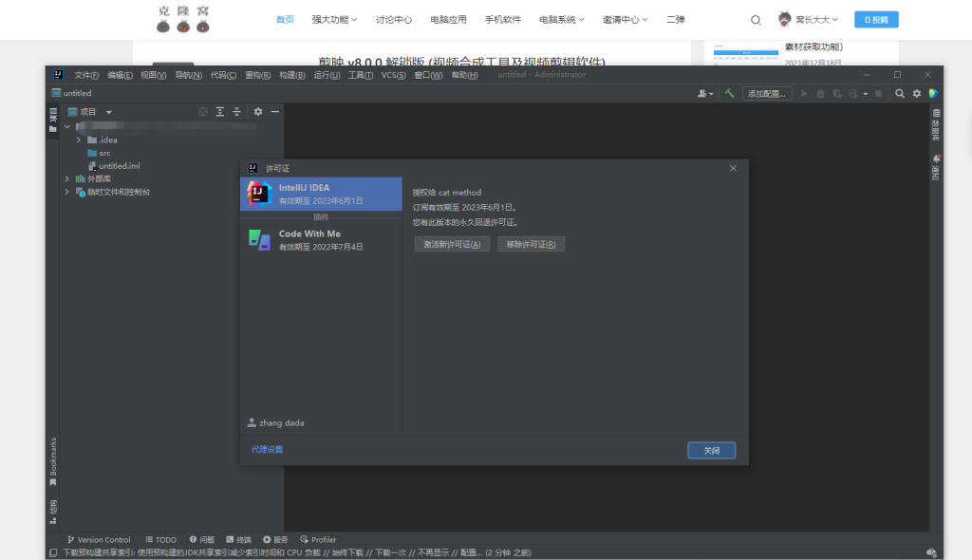Click the 投稿 button on the website
The width and height of the screenshot is (972, 560).
point(876,20)
